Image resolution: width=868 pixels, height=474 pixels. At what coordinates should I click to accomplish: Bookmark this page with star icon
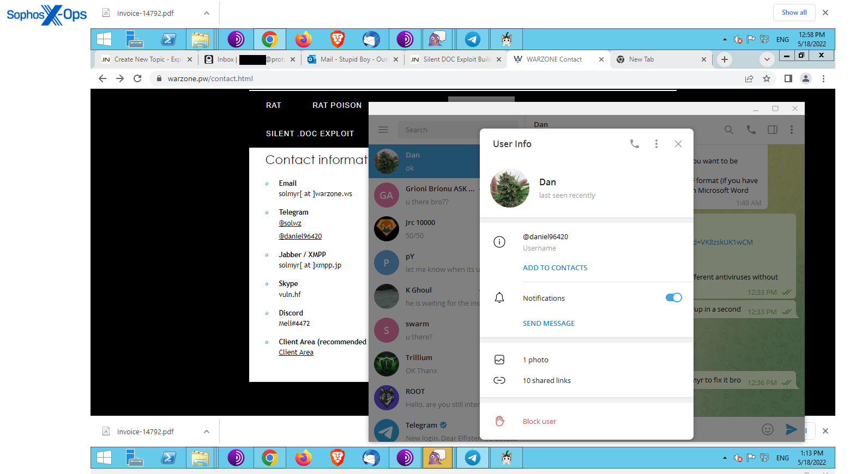(767, 78)
